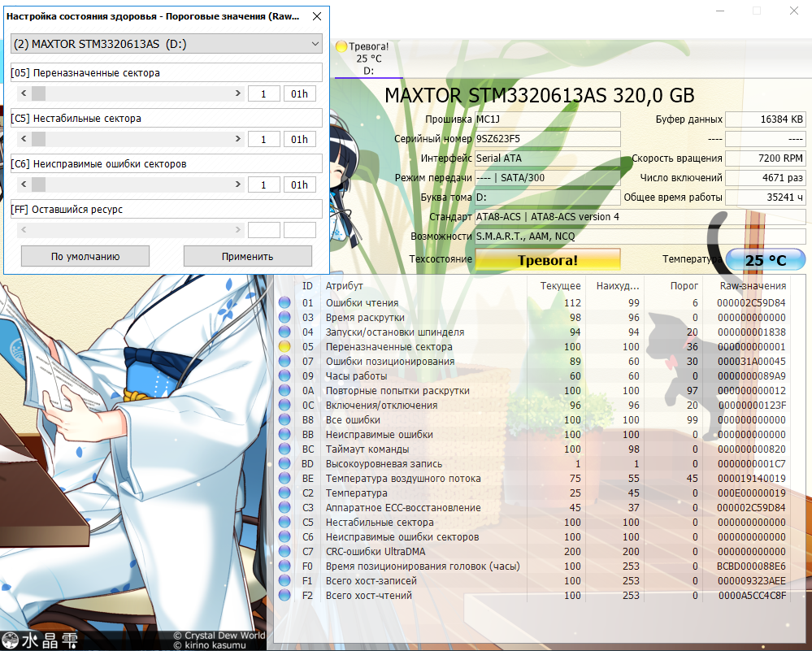Click status orb beside Включения/отключения
Screen dimensions: 812x651
284,405
